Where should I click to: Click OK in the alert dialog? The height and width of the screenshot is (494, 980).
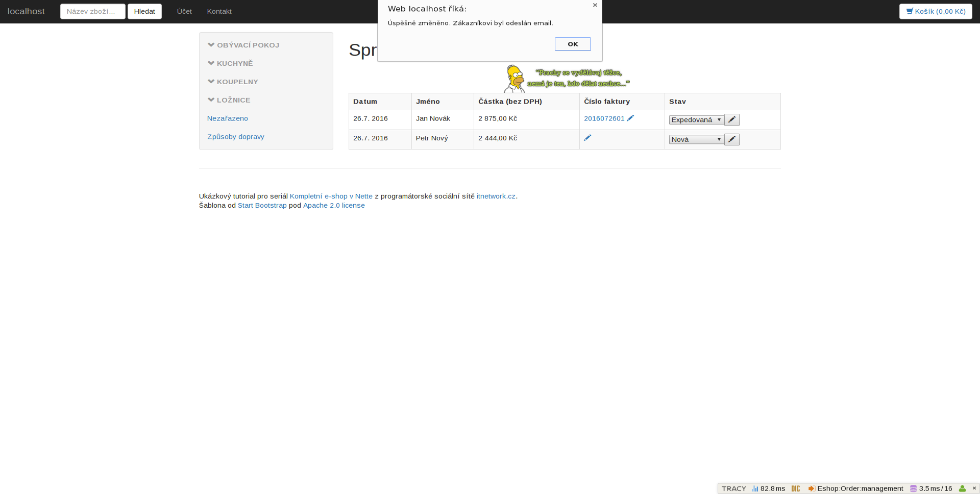573,44
